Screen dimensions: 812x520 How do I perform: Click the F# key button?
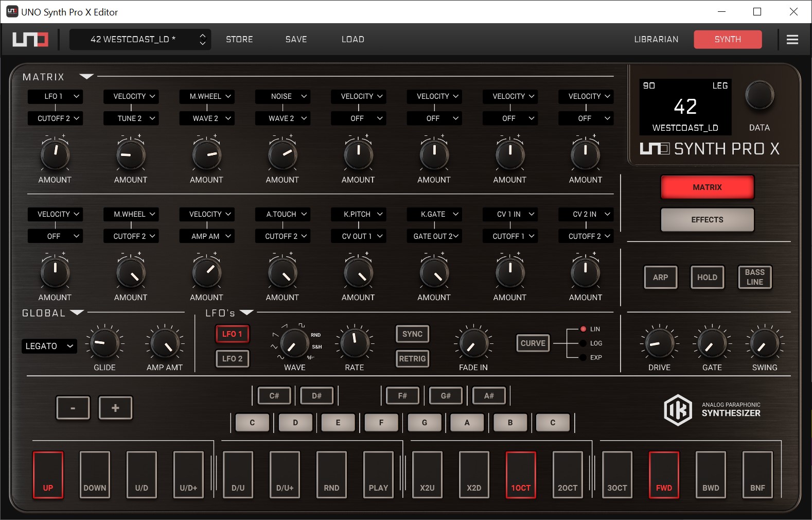tap(402, 396)
